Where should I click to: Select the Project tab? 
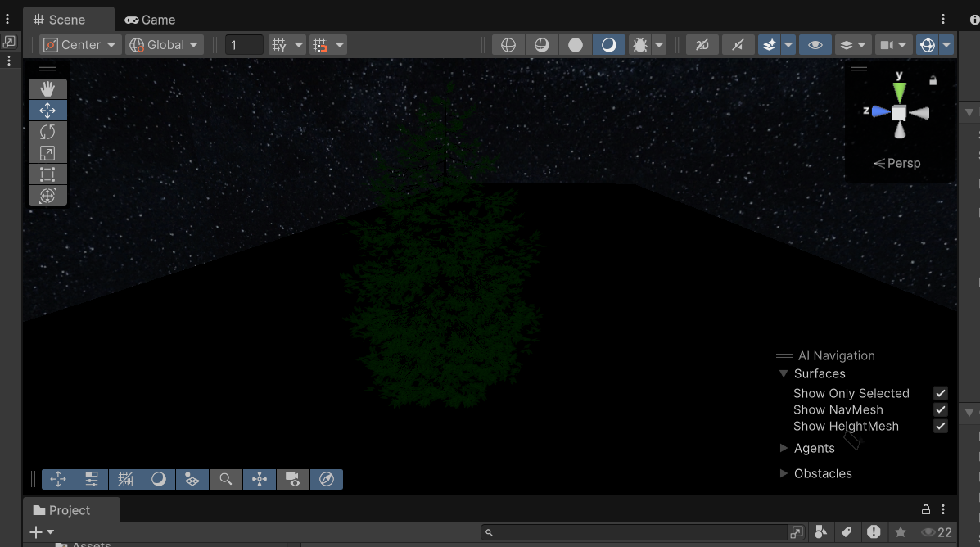click(x=70, y=509)
